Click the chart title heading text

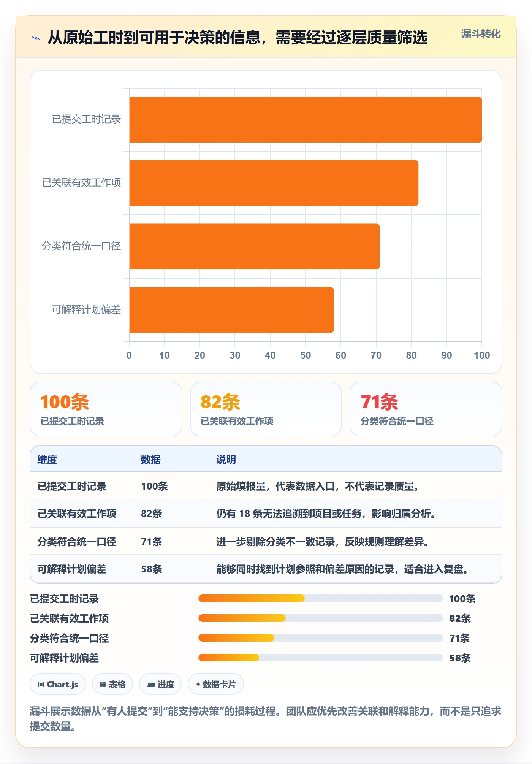point(237,38)
